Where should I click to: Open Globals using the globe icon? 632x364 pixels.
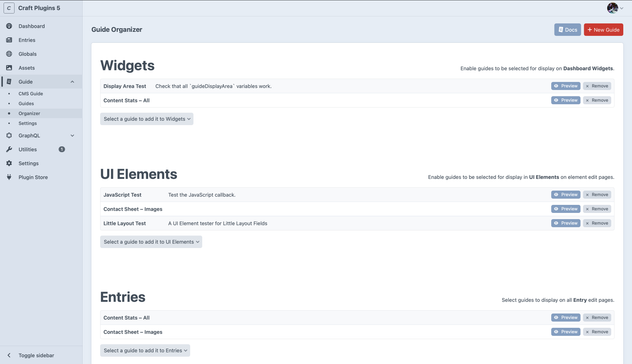(x=9, y=54)
